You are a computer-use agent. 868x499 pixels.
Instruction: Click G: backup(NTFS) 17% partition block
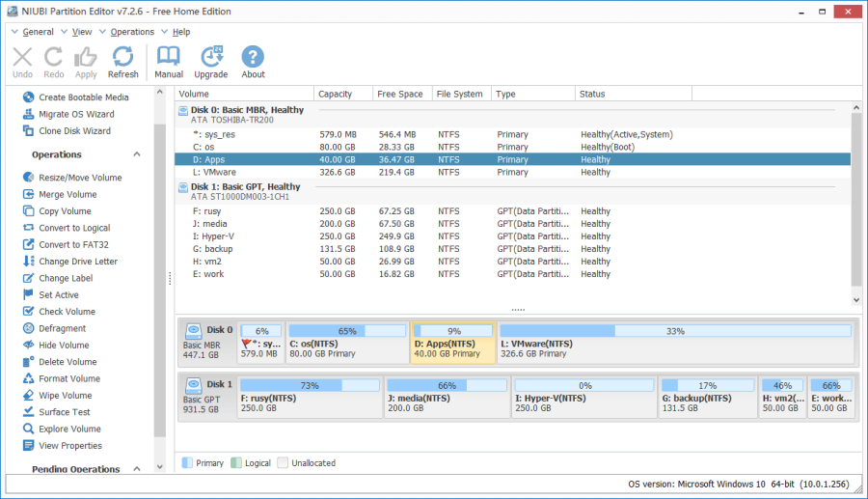coord(708,397)
